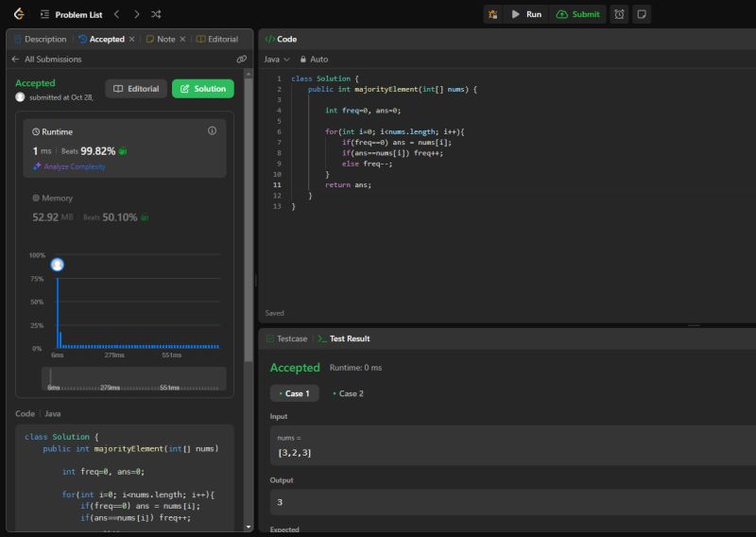Open the Runtime info icon
Screen dimensions: 756x537
(x=212, y=130)
